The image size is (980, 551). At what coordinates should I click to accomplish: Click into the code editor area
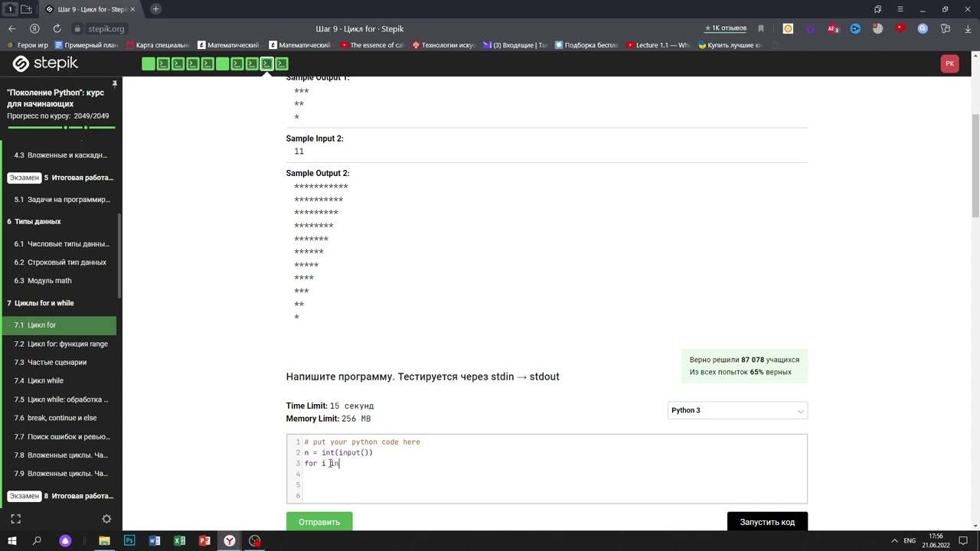click(x=547, y=468)
